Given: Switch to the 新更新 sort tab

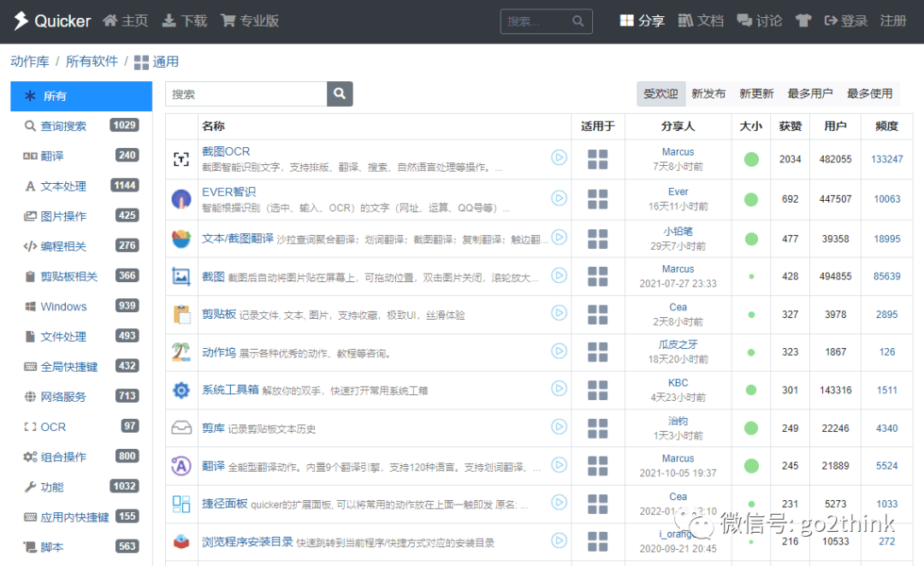Looking at the screenshot, I should tap(756, 94).
